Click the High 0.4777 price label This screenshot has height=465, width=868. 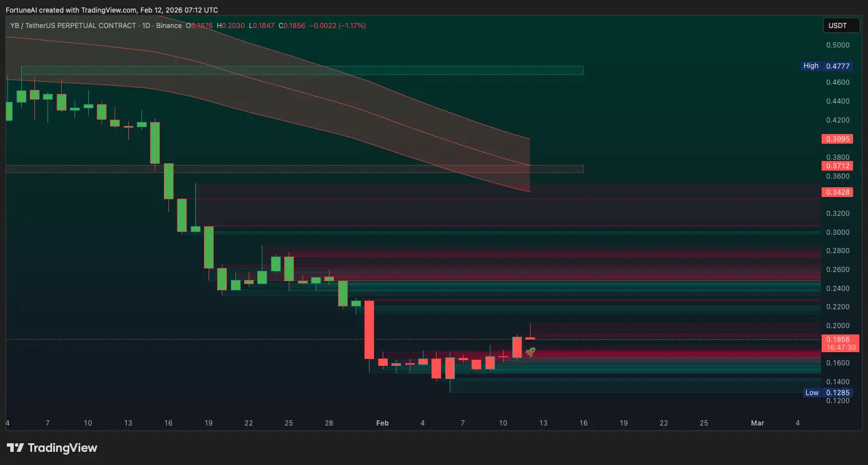(827, 66)
